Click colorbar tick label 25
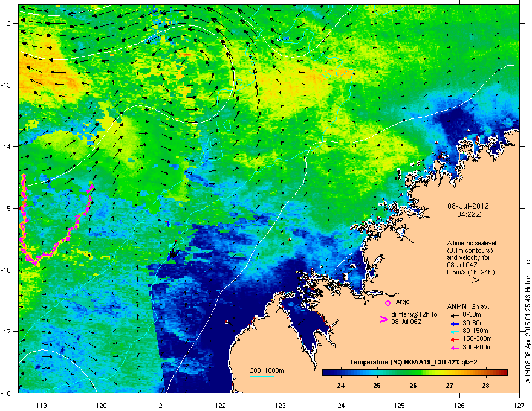Viewport: 532px width, 411px height. pyautogui.click(x=377, y=386)
